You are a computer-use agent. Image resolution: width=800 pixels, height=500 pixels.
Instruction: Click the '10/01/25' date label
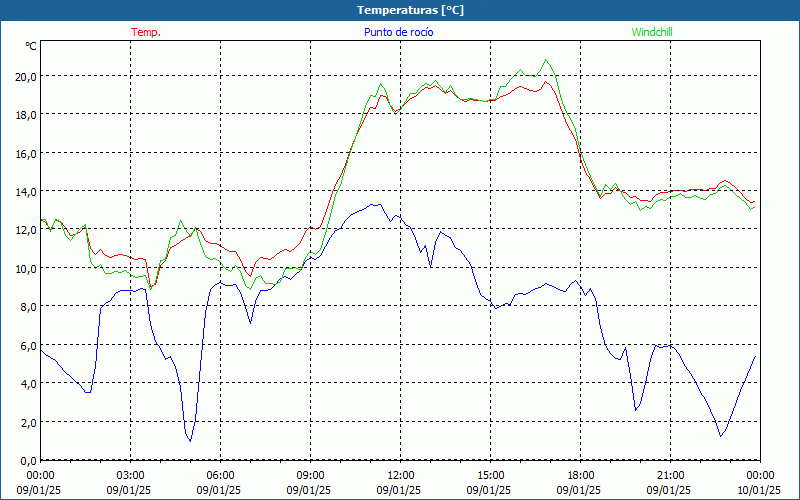coord(759,490)
